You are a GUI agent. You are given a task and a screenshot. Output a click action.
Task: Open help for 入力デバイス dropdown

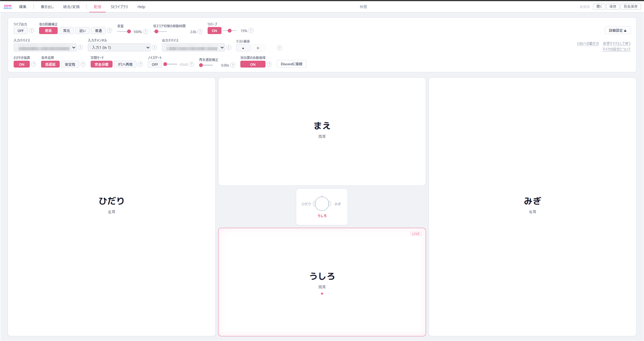point(80,48)
